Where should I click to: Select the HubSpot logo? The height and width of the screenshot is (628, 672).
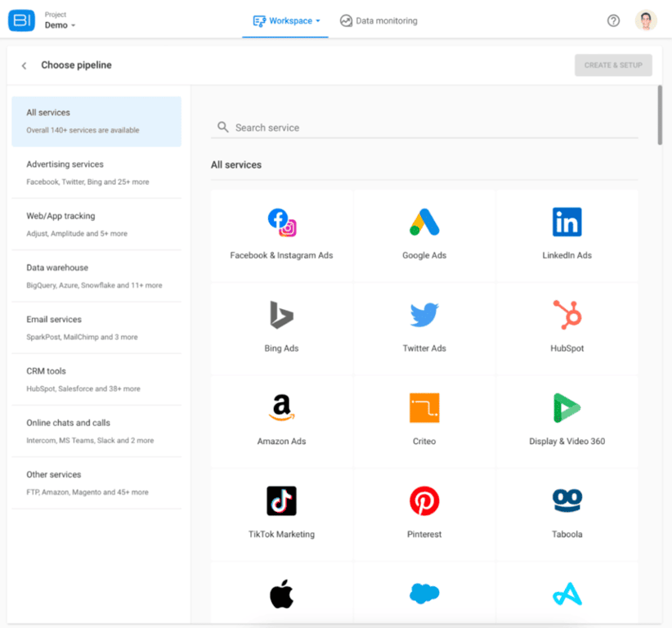pyautogui.click(x=567, y=315)
